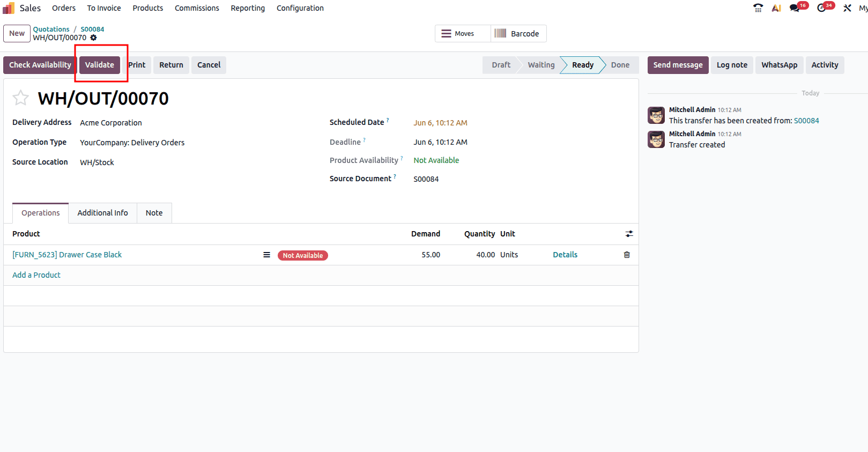
Task: Open forecast icon for Drawer Case Black
Action: click(x=266, y=255)
